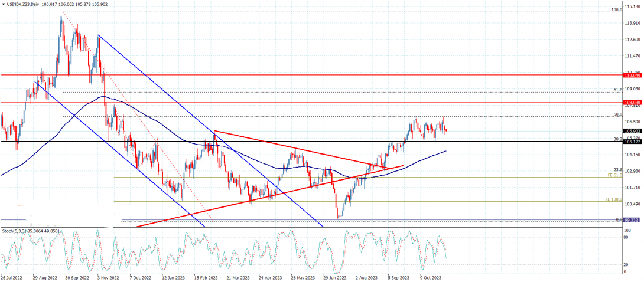Screen dimensions: 644x282
Task: Click the 115.130 price scale value
Action: tap(633, 6)
